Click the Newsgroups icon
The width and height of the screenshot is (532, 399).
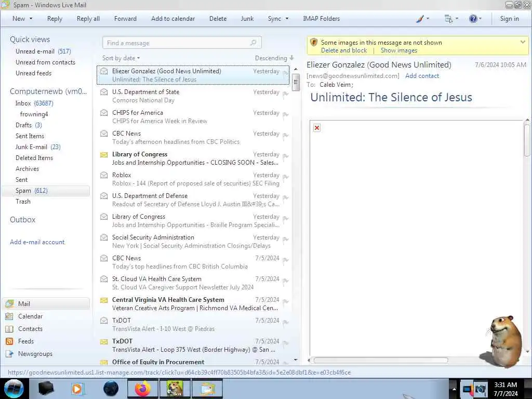pyautogui.click(x=9, y=353)
